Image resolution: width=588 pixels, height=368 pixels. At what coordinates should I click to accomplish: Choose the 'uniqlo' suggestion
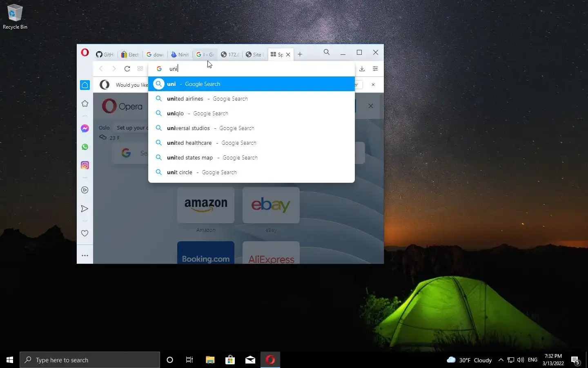point(252,113)
